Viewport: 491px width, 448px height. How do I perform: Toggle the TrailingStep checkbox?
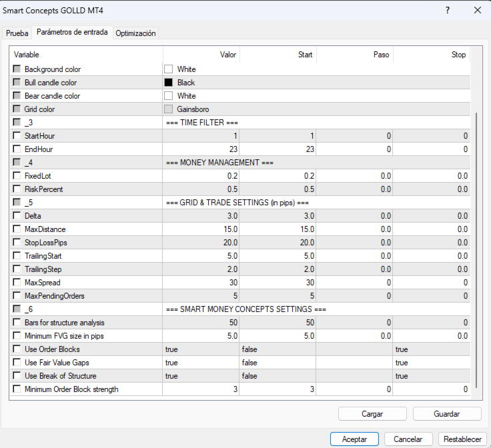point(17,269)
